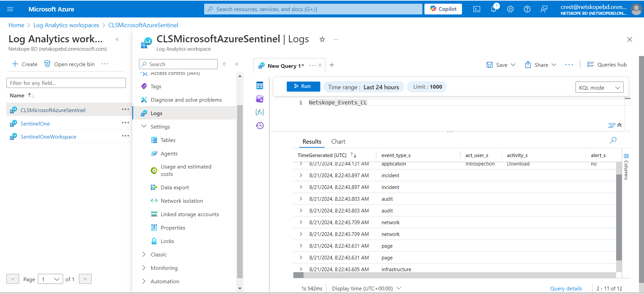Sort results by TimeGenerated column arrows
This screenshot has width=644, height=294.
tap(353, 155)
